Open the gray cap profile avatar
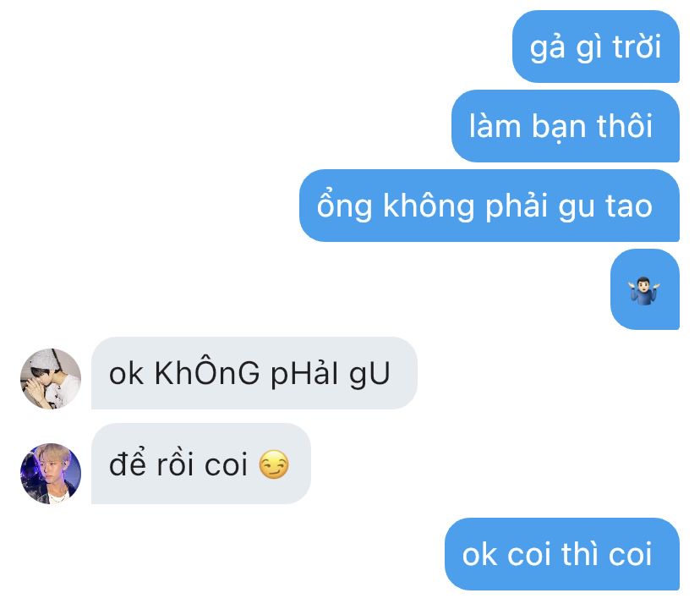The image size is (700, 604). [51, 379]
